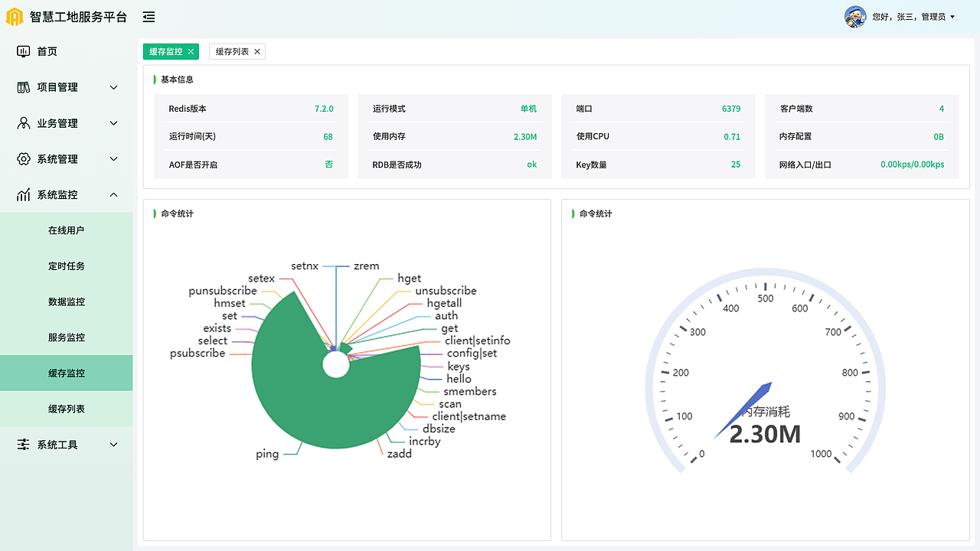The width and height of the screenshot is (980, 551).
Task: Click the 项目管理 books icon
Action: click(24, 87)
